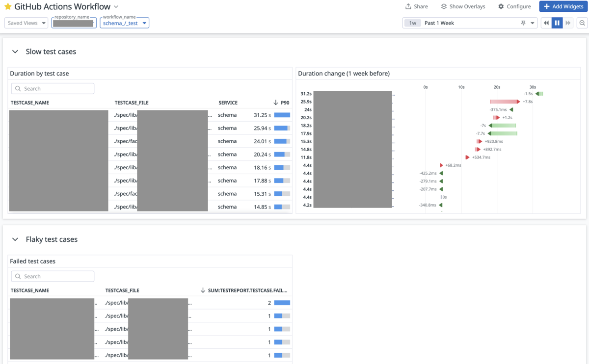Click the +1.2s change marker
Screen dimensions: 589x364
[497, 118]
